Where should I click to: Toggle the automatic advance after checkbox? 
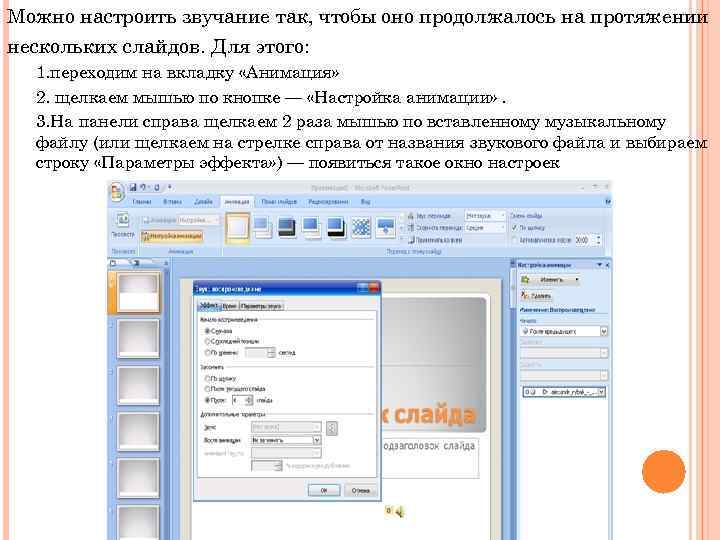click(514, 240)
